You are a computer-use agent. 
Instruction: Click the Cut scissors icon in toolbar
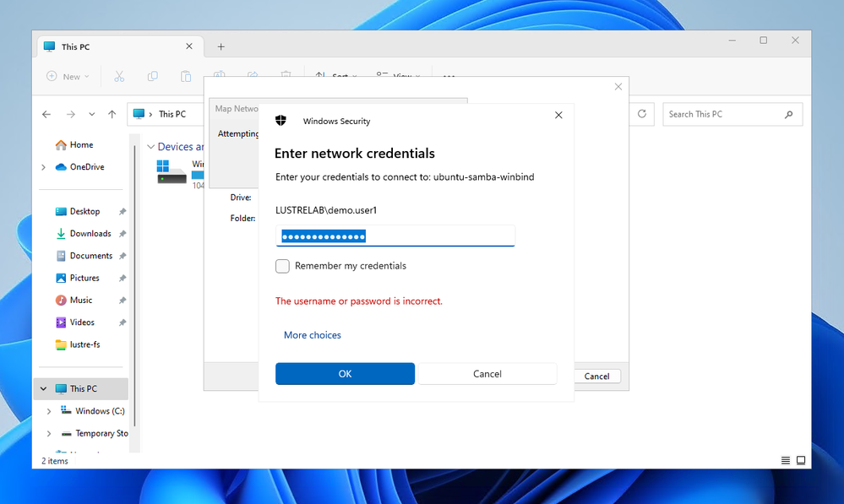coord(119,76)
